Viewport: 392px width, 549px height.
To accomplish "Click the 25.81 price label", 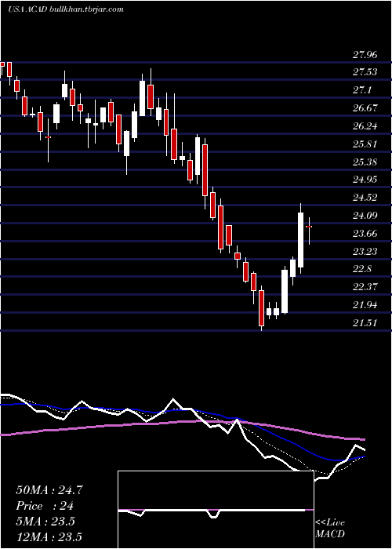I will 365,144.
